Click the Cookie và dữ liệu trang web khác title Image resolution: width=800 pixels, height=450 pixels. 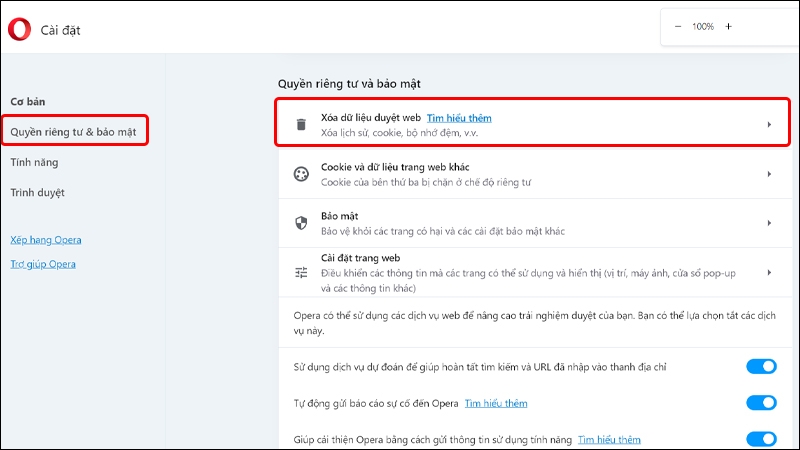coord(395,167)
